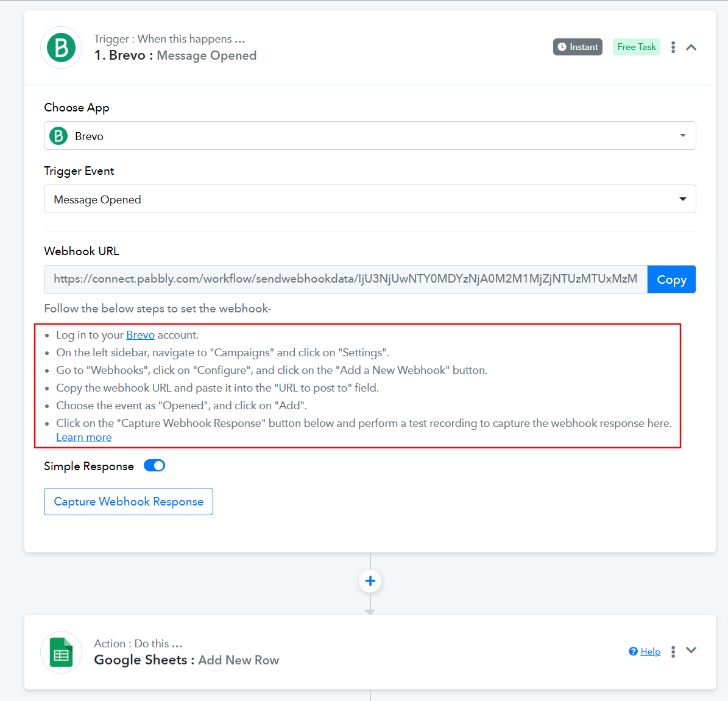
Task: Click the Instant badge
Action: coord(578,47)
